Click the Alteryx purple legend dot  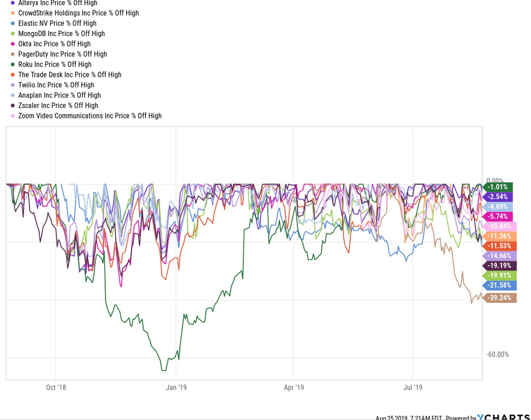click(13, 3)
